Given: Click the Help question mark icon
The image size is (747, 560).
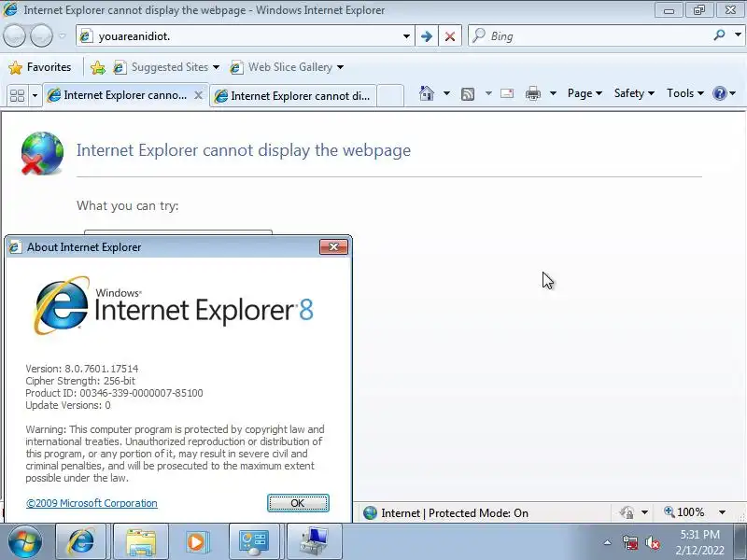Looking at the screenshot, I should coord(719,93).
